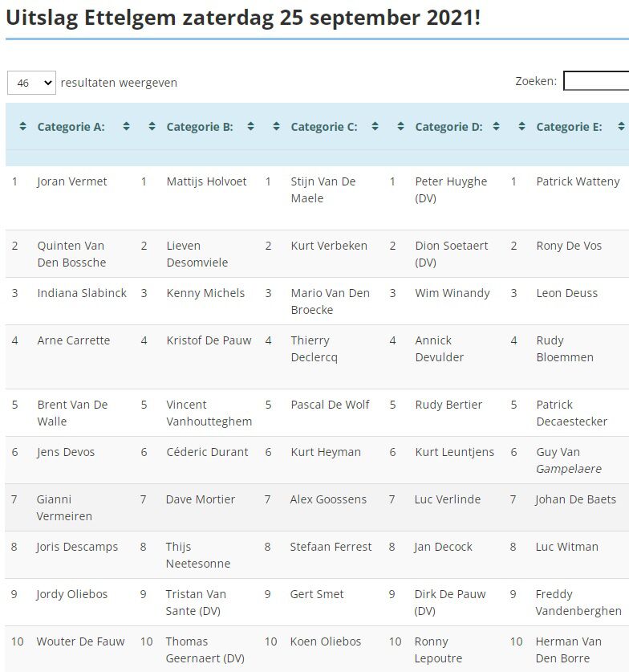The height and width of the screenshot is (672, 629).
Task: Choose the entry Kurt Heyman
Action: (x=326, y=452)
